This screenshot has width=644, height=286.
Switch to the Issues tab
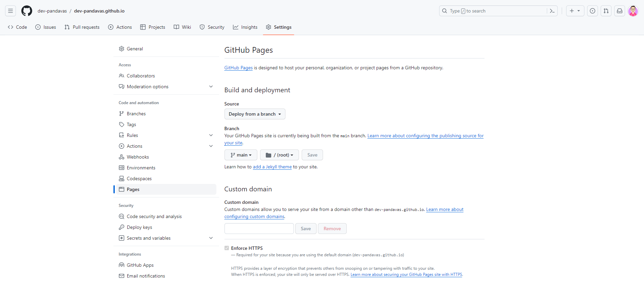(x=46, y=27)
